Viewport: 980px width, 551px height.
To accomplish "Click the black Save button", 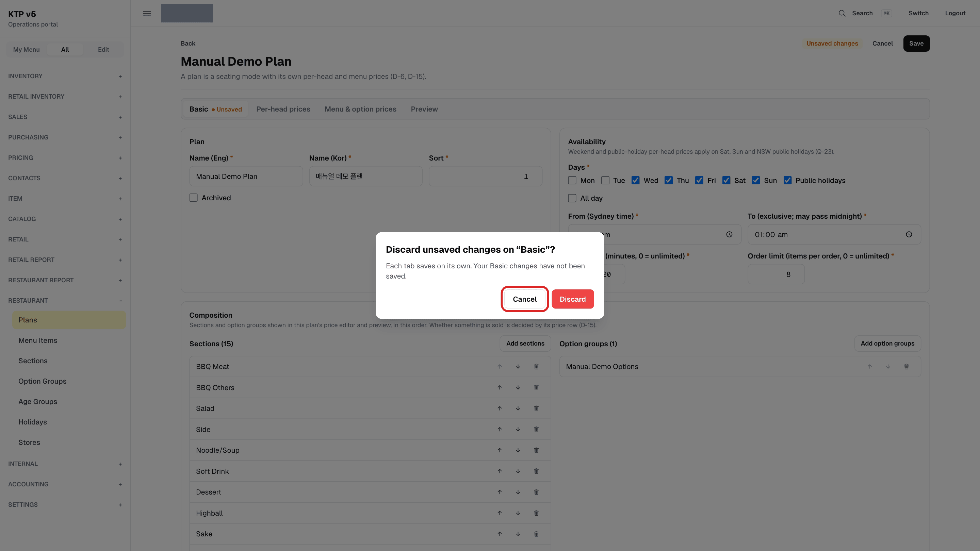I will (x=916, y=43).
